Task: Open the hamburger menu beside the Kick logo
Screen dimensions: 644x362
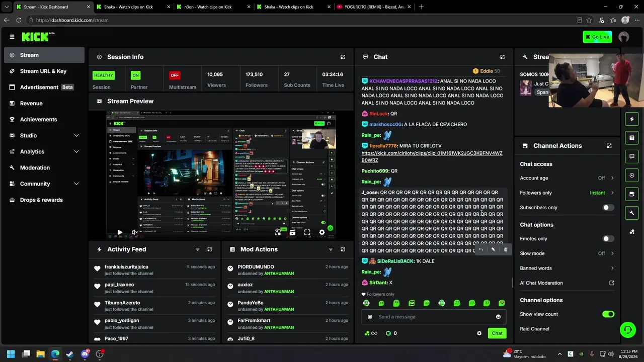Action: coord(12,37)
